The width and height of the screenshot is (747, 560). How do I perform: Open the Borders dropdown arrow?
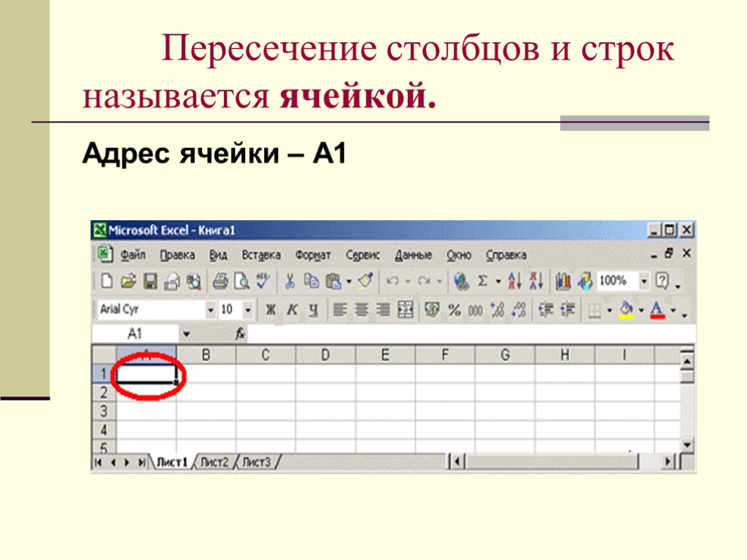pyautogui.click(x=609, y=311)
